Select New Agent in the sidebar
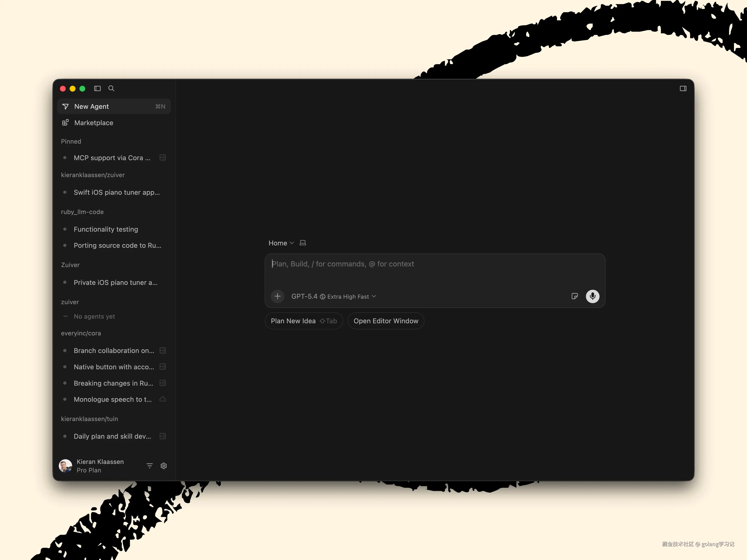 [91, 106]
